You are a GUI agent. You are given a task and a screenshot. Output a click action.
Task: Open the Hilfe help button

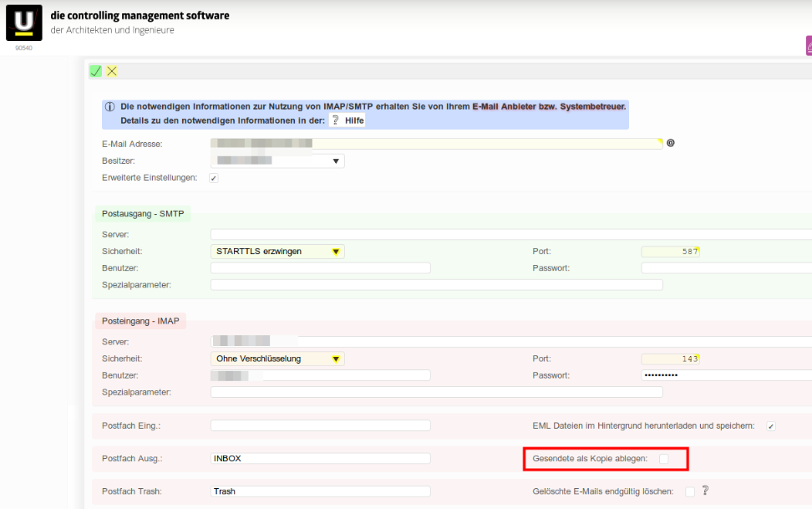pyautogui.click(x=348, y=120)
